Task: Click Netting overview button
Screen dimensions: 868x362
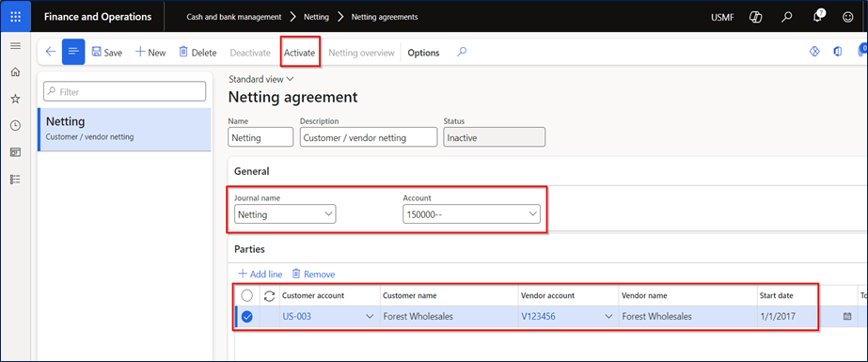Action: coord(361,53)
